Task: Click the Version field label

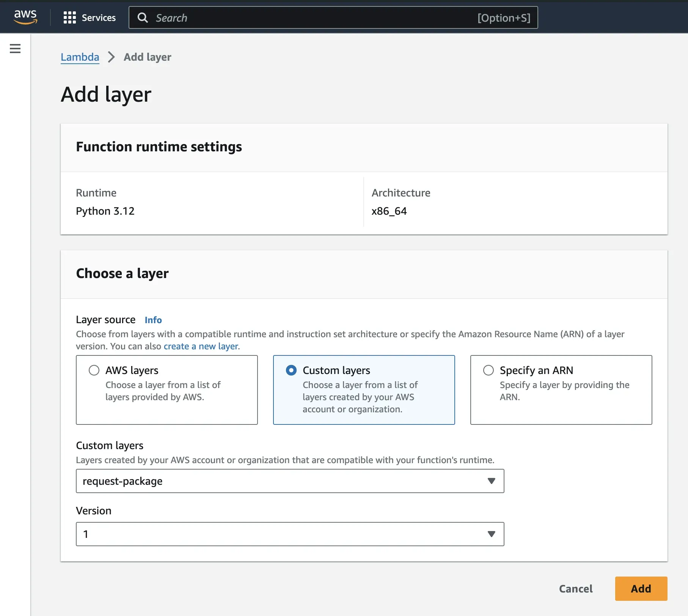Action: [x=94, y=511]
